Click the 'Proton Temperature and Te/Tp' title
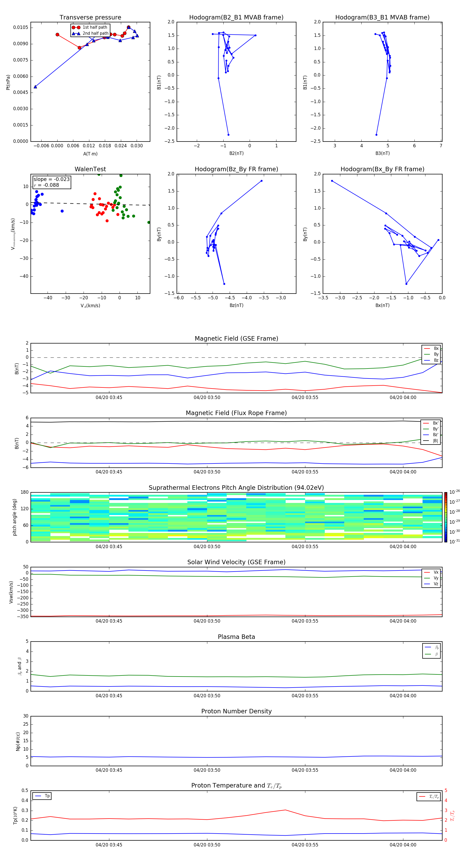Image resolution: width=473 pixels, height=868 pixels. (236, 785)
